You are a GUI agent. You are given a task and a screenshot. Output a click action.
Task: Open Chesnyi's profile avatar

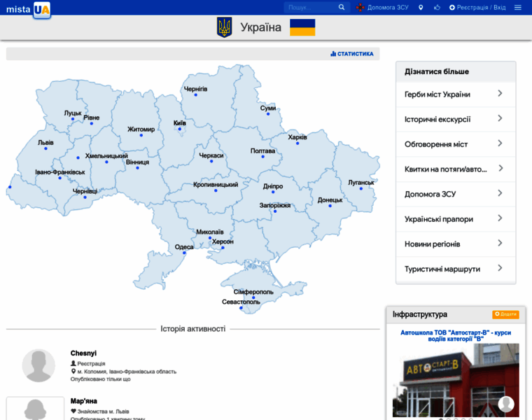click(38, 365)
